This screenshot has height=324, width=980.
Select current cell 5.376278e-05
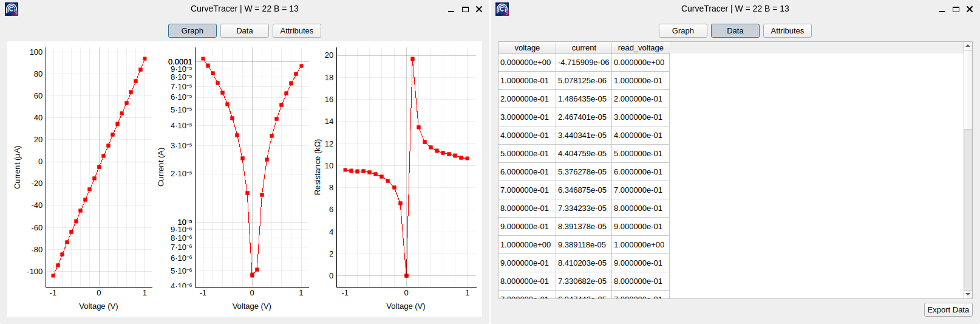tap(584, 172)
